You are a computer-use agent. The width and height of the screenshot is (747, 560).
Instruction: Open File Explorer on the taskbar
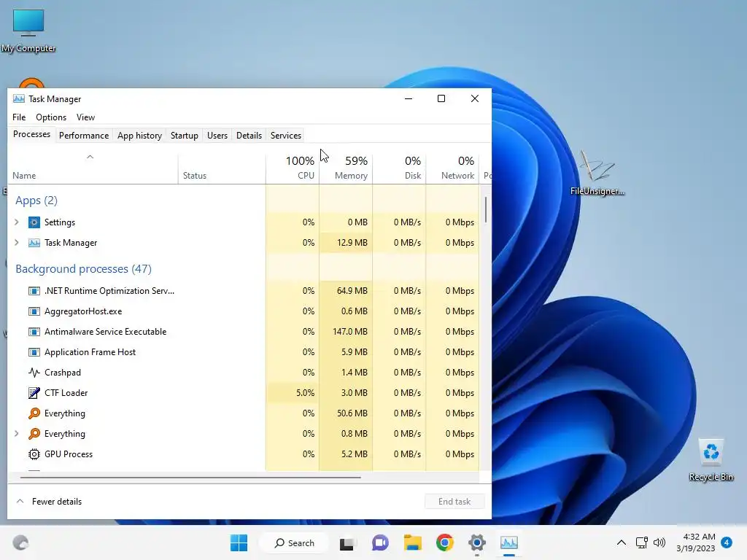pos(413,542)
